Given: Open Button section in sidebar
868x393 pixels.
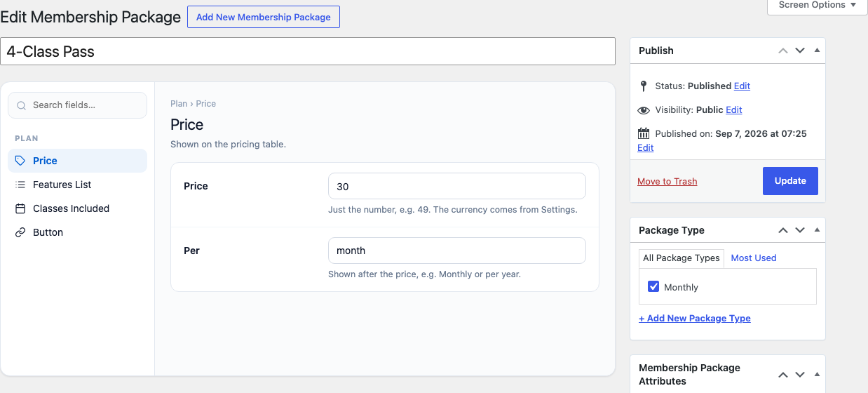Looking at the screenshot, I should tap(77, 232).
